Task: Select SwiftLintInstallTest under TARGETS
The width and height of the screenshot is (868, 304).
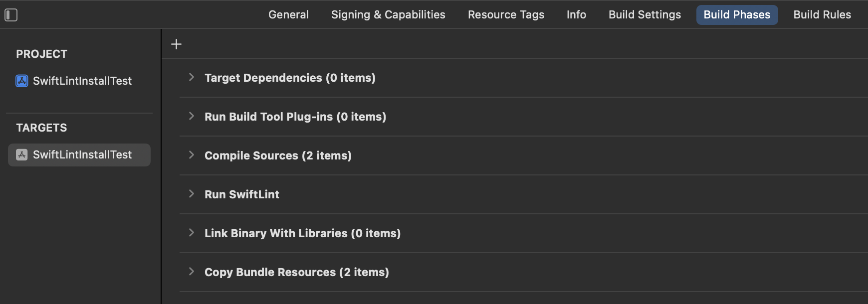Action: coord(82,155)
